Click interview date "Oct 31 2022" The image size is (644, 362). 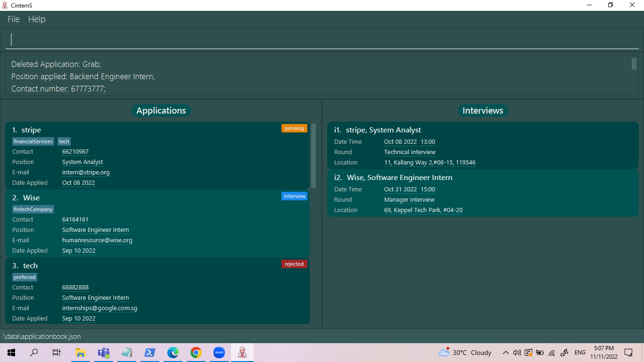(x=401, y=189)
